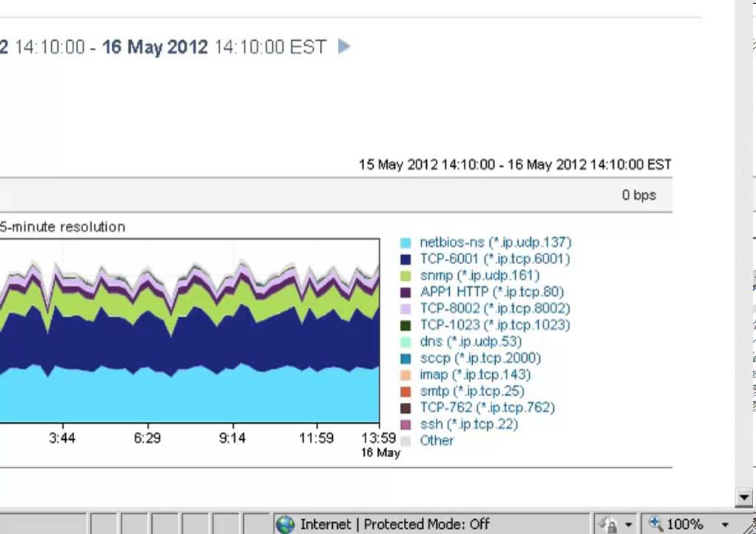The width and height of the screenshot is (756, 534).
Task: Click the sccp teal legend swatch
Action: [405, 358]
